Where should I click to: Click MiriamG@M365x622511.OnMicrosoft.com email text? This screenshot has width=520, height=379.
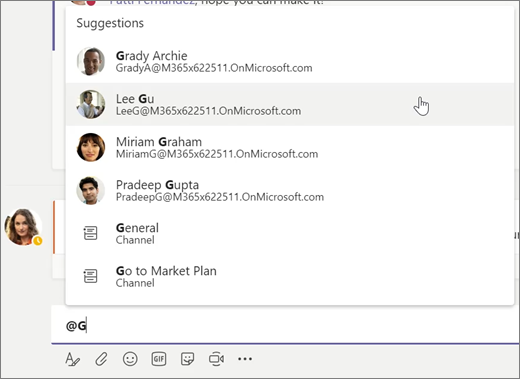click(217, 154)
